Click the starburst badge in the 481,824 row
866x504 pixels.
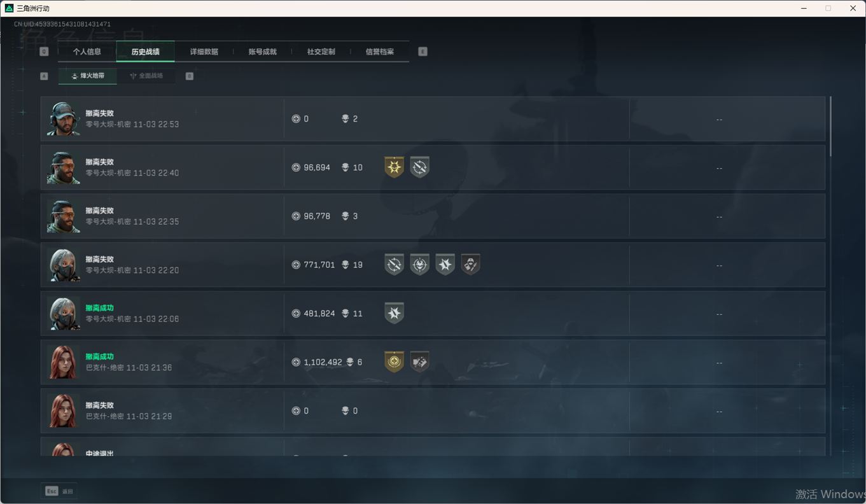pyautogui.click(x=394, y=313)
